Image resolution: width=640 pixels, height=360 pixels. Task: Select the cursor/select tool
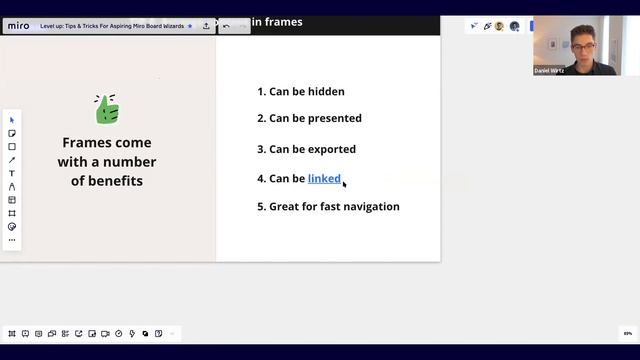(x=12, y=120)
